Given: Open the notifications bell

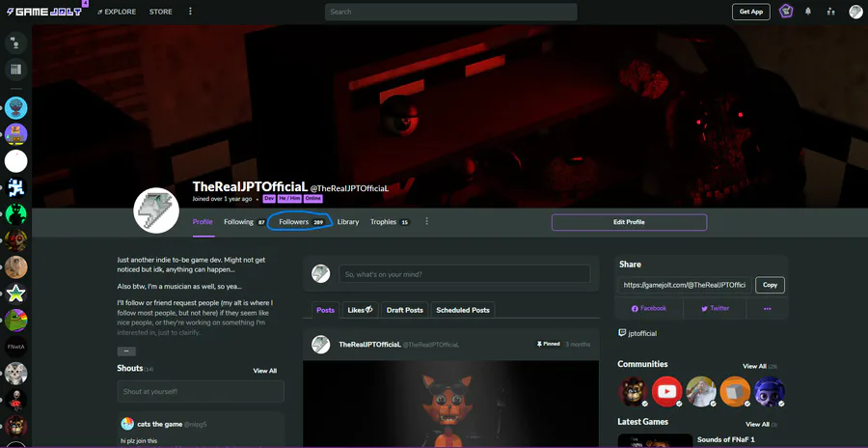Looking at the screenshot, I should pos(808,11).
